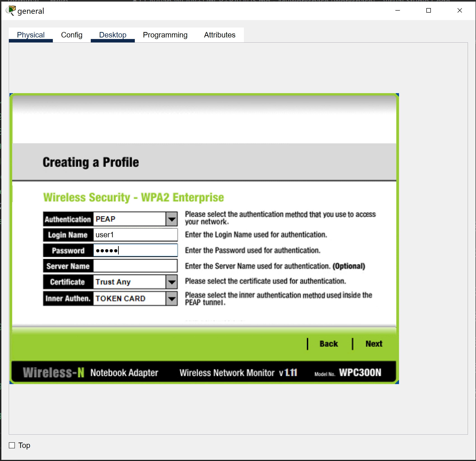
Task: Open the Config tab
Action: [x=72, y=35]
